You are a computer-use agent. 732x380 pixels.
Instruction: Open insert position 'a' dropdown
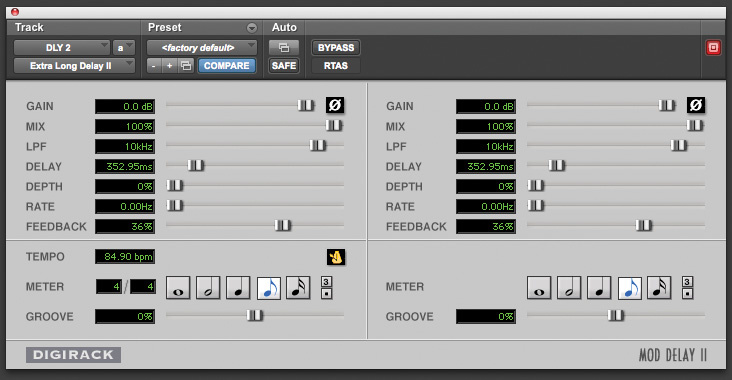click(124, 48)
